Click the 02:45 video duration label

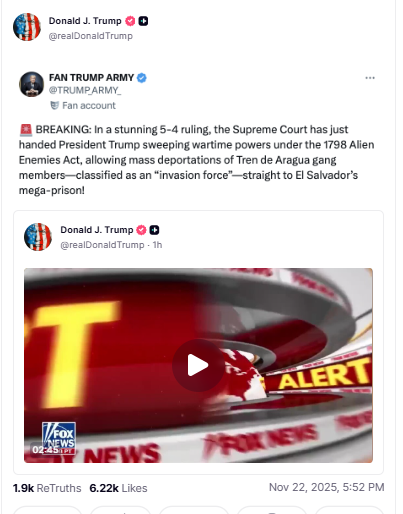[x=46, y=450]
